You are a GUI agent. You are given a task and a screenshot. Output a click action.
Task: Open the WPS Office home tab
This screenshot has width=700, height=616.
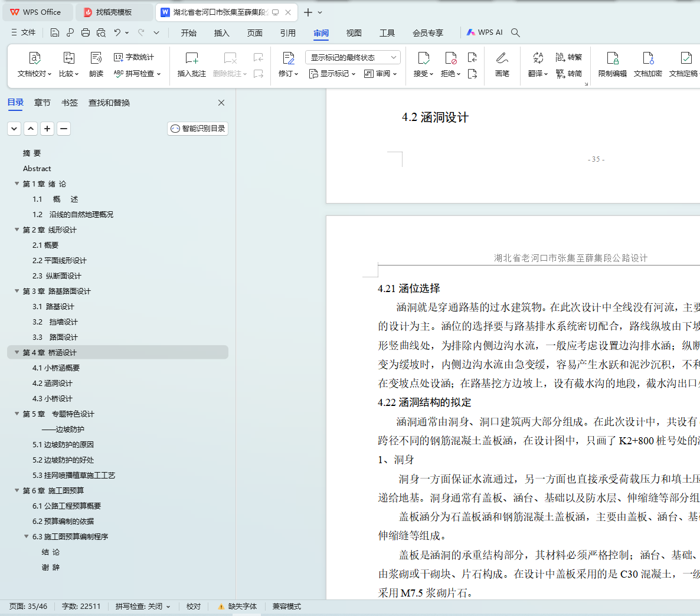pyautogui.click(x=38, y=12)
